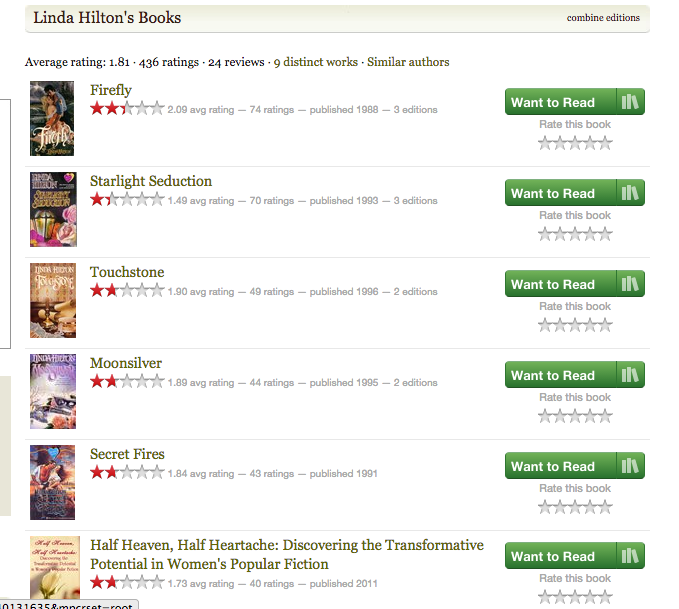
Task: Rate Moonsilver four stars
Action: click(x=590, y=416)
